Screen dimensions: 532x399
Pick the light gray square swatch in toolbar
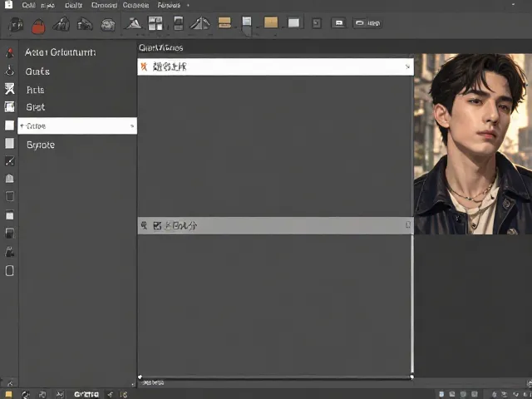293,22
